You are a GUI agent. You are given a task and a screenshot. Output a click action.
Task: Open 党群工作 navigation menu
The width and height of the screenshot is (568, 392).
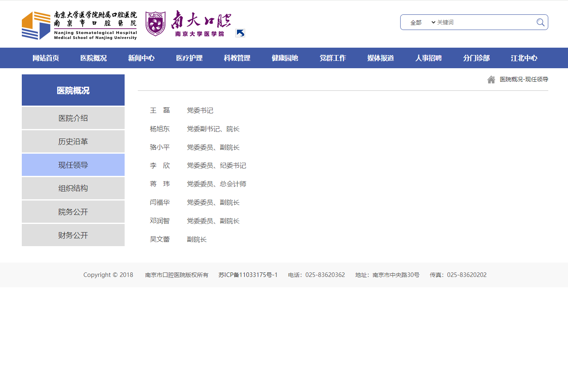(333, 58)
